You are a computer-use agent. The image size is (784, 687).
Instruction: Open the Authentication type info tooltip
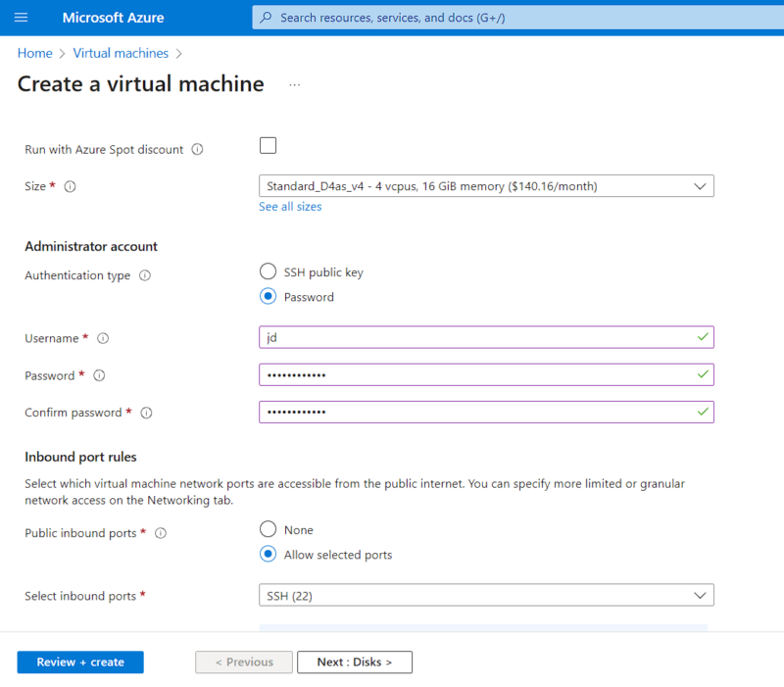click(144, 275)
